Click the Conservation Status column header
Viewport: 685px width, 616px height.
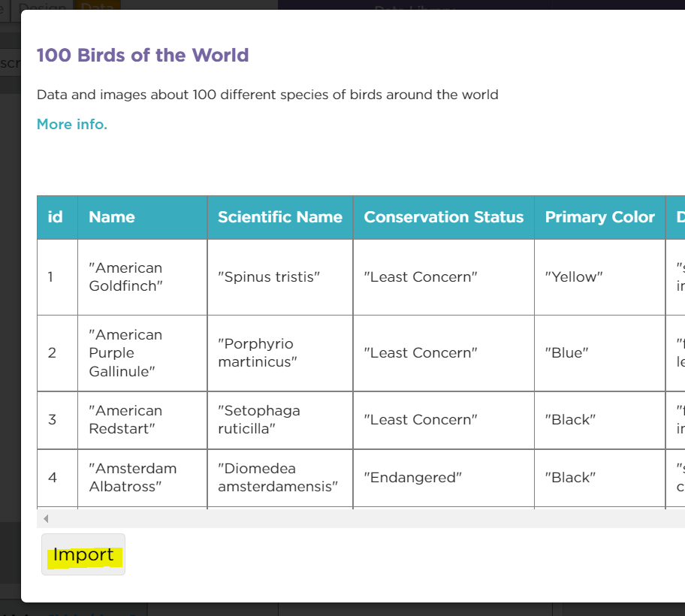pos(443,217)
